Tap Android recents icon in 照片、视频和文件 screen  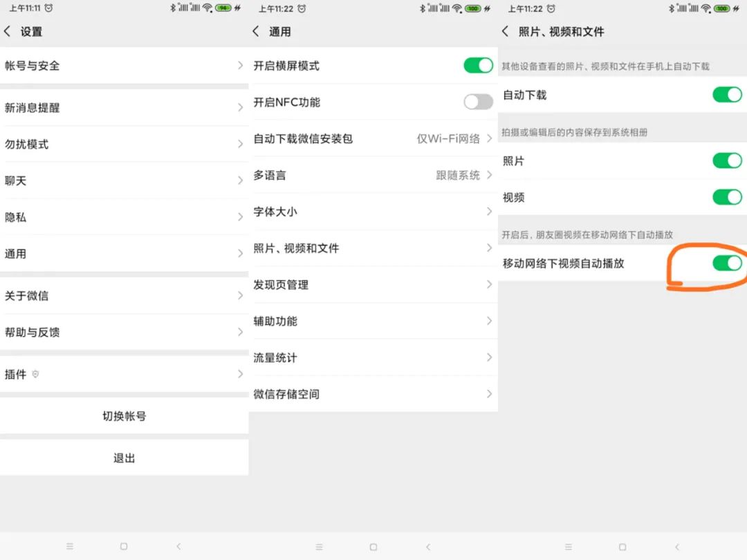(x=569, y=547)
